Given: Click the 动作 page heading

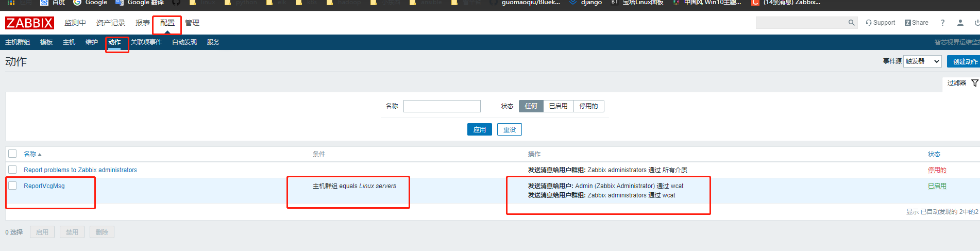Looking at the screenshot, I should pyautogui.click(x=16, y=62).
